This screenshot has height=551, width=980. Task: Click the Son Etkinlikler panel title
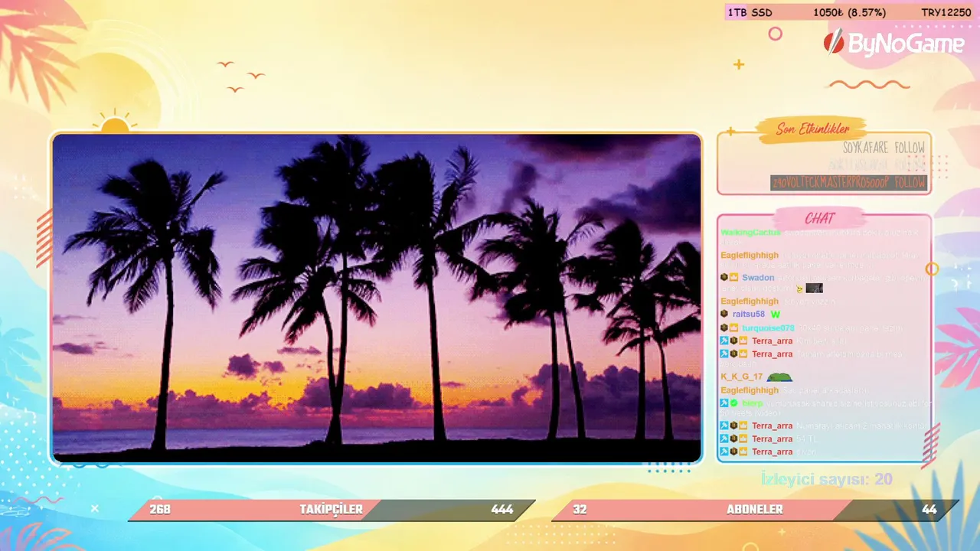coord(812,129)
